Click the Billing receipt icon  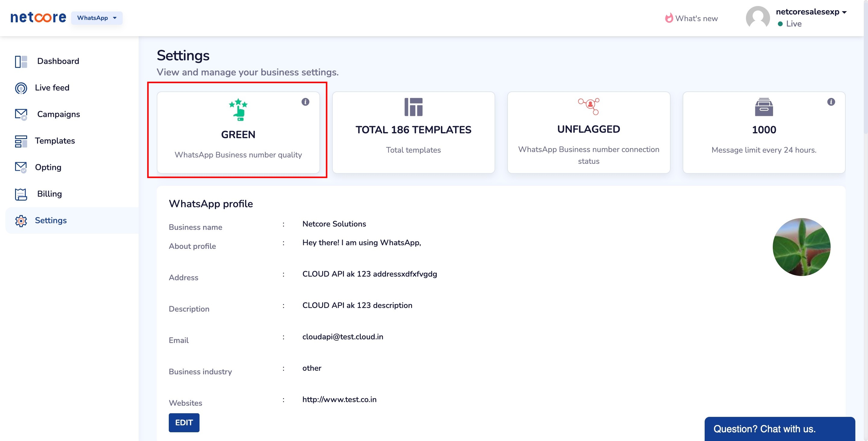pyautogui.click(x=21, y=194)
